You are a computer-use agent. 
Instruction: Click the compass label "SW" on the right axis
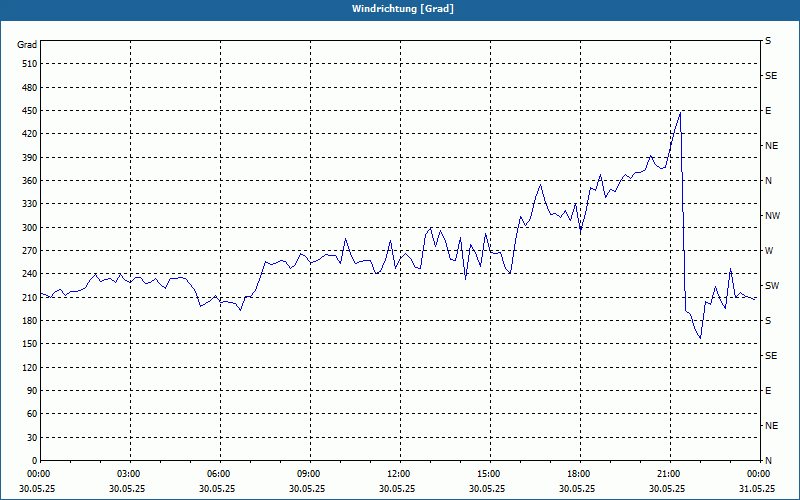click(772, 286)
